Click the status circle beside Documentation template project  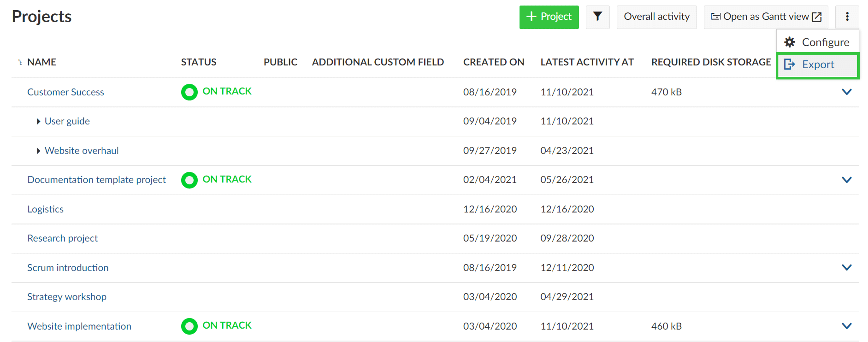tap(189, 180)
